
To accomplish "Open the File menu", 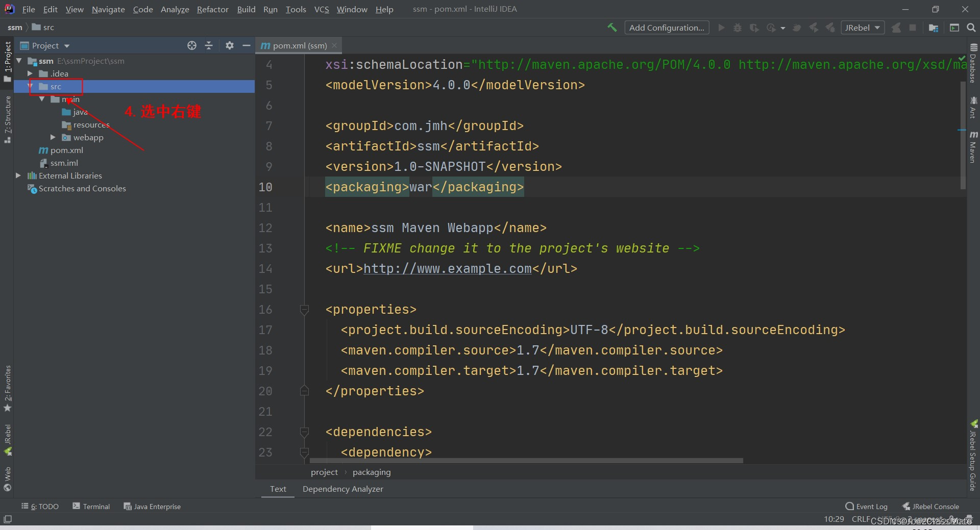I will pyautogui.click(x=29, y=9).
